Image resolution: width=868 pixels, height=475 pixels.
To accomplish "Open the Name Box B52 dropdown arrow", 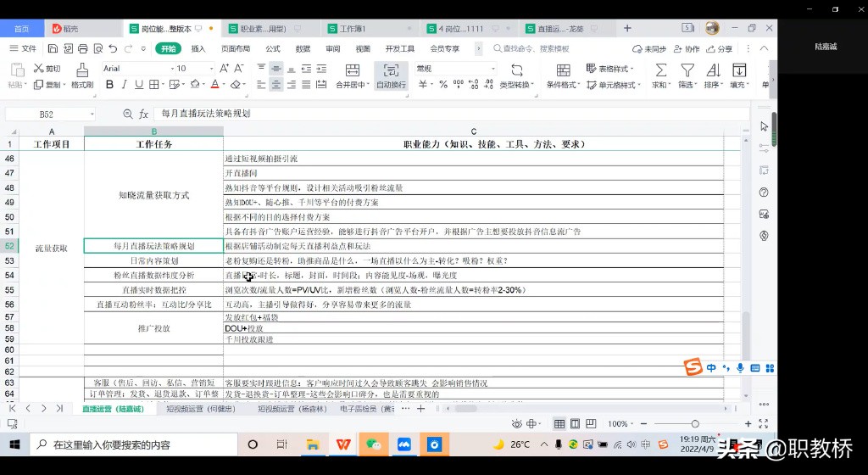I will tap(92, 115).
